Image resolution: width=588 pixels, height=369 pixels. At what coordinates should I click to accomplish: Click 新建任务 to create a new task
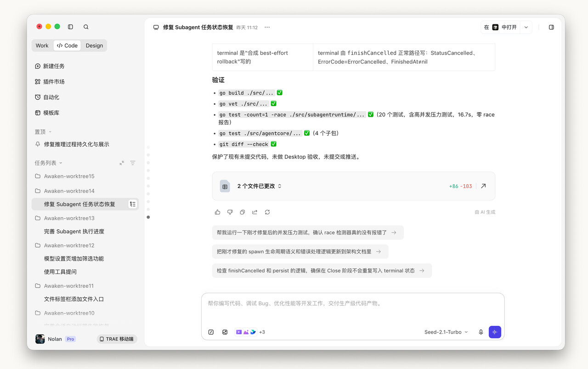(50, 66)
